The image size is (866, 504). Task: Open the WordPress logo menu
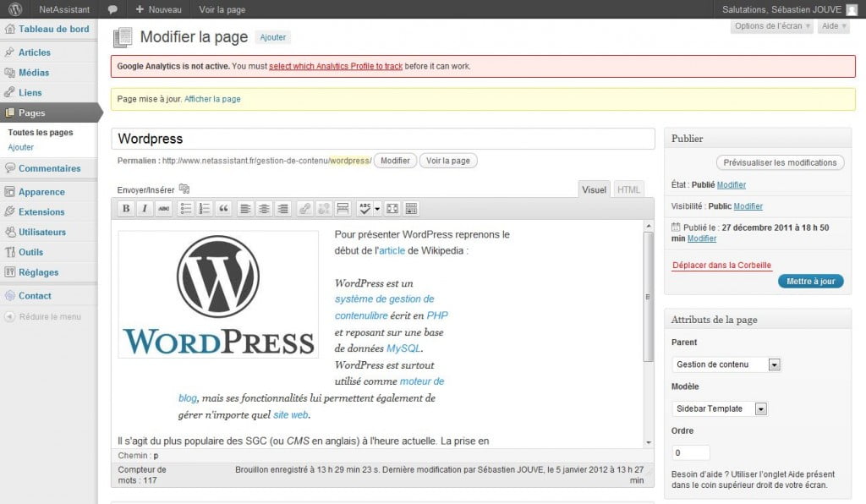[x=15, y=9]
